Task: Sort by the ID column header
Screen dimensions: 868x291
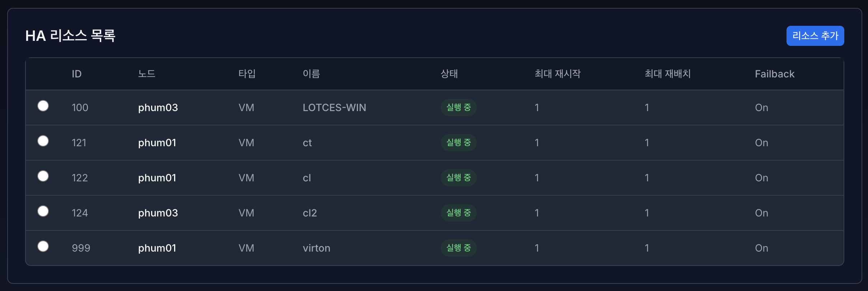Action: 76,74
